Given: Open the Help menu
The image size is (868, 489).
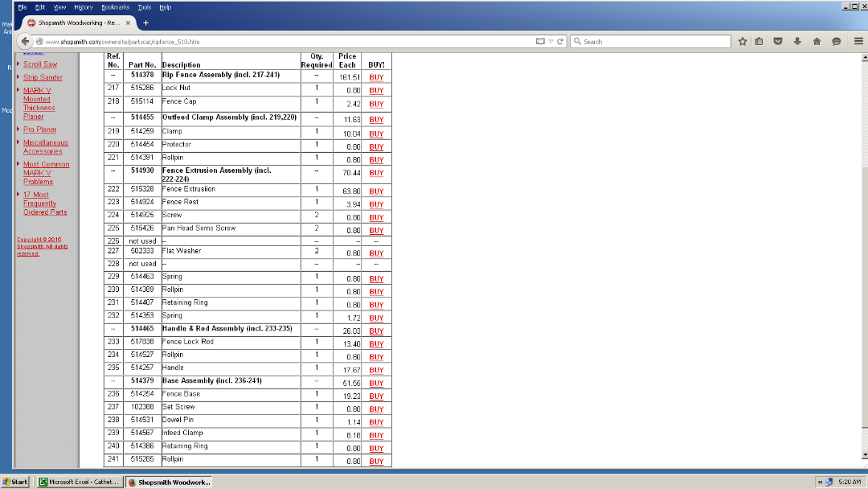Looking at the screenshot, I should (165, 7).
